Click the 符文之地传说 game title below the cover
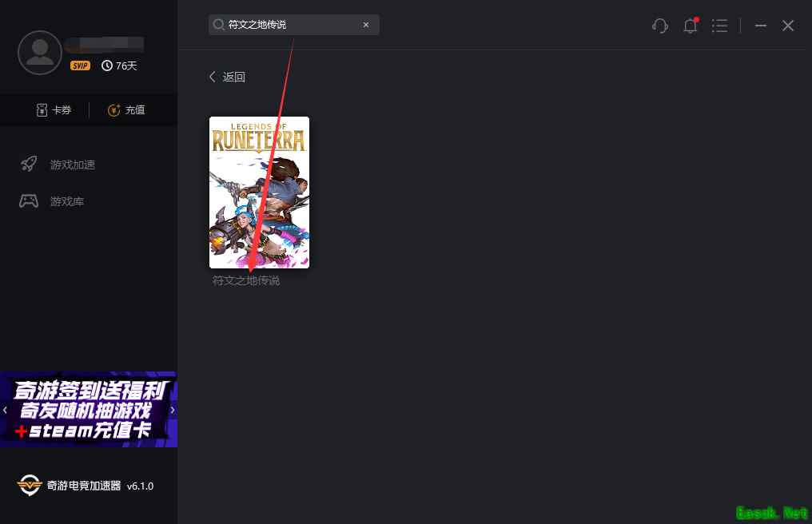The image size is (812, 524). coord(246,281)
